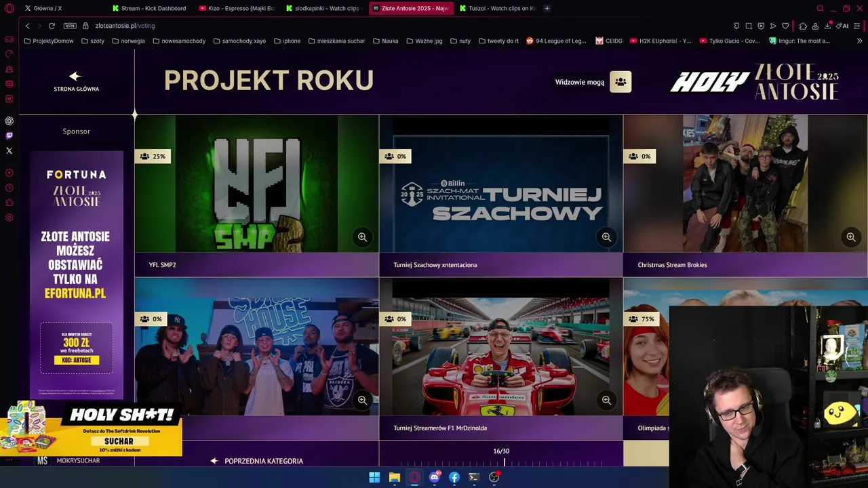Go to Poprzednia Kategoria
The height and width of the screenshot is (488, 868).
point(256,461)
